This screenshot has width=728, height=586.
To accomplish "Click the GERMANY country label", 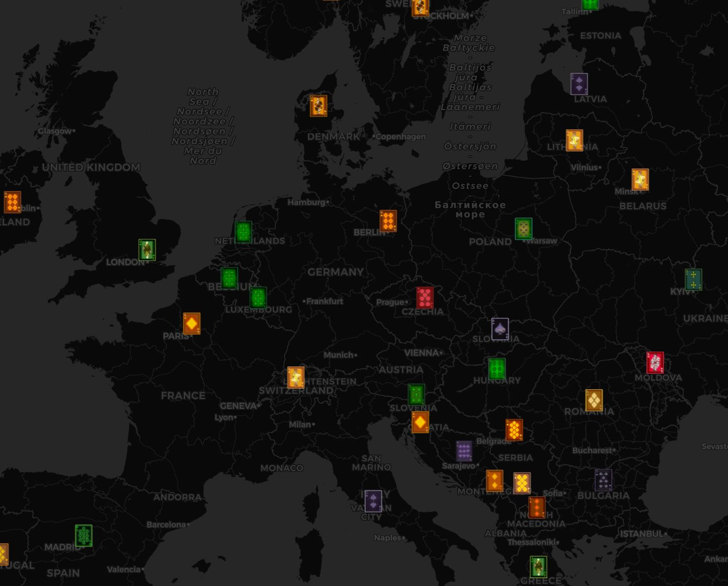I will [336, 272].
